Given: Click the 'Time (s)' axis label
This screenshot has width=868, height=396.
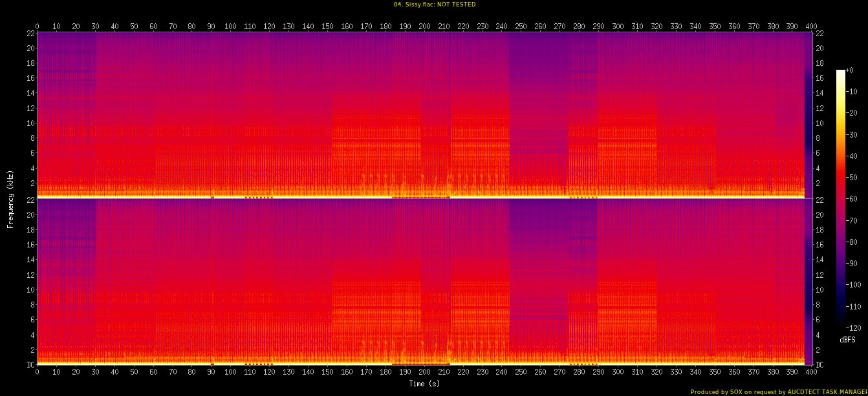Looking at the screenshot, I should [424, 384].
